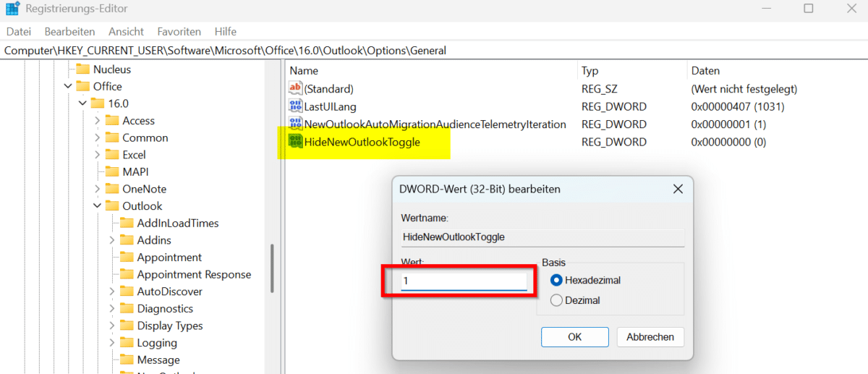Screen dimensions: 868x374
Task: Click the Wert input field
Action: [464, 280]
